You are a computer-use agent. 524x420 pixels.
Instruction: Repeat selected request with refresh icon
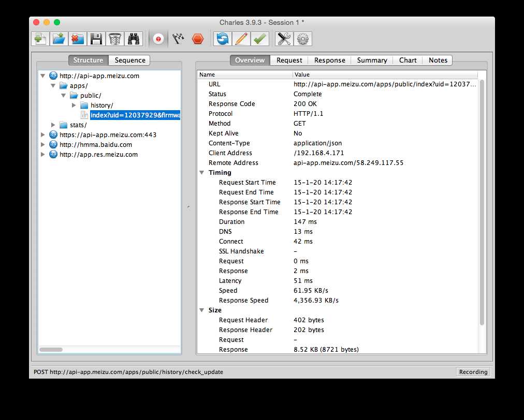[x=222, y=39]
